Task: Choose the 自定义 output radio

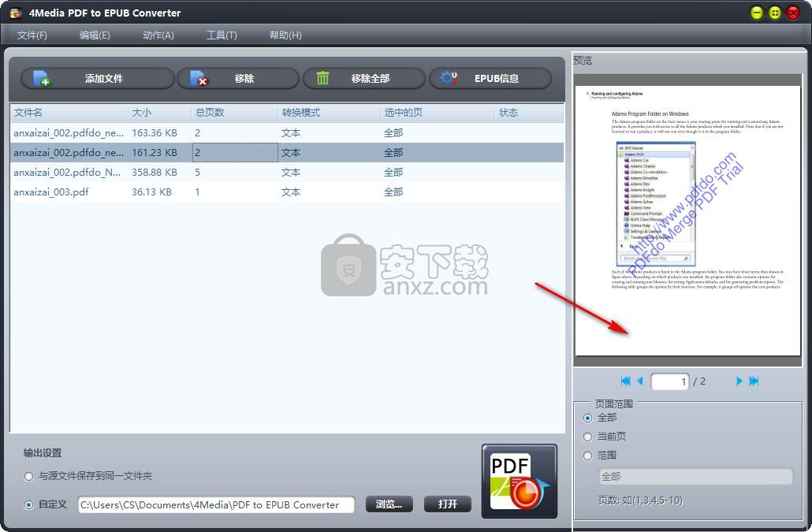Action: (29, 504)
